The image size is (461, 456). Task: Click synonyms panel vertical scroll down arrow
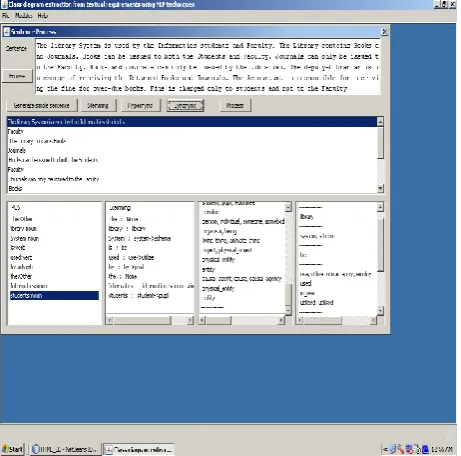(380, 310)
